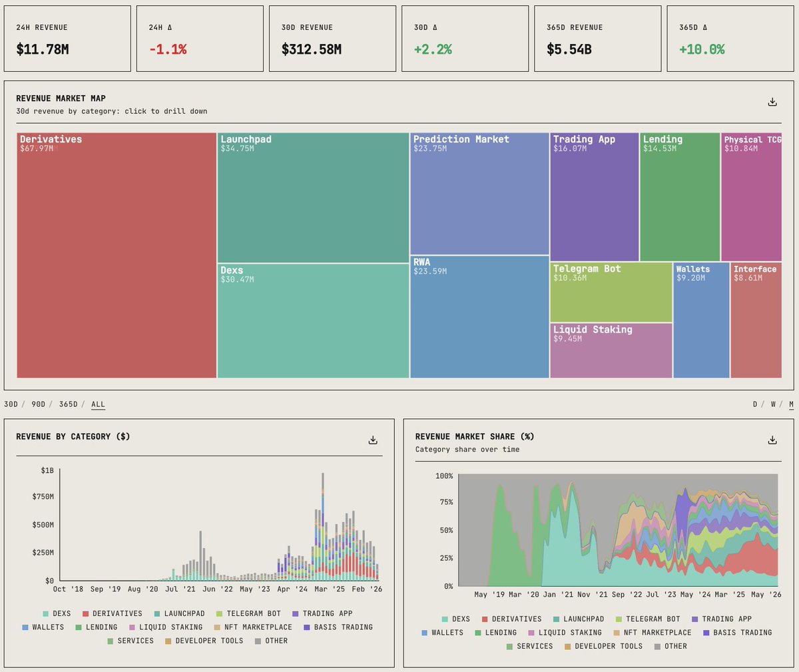The height and width of the screenshot is (672, 799).
Task: Toggle LAUNCHPAD in Market Share legend
Action: tap(579, 619)
